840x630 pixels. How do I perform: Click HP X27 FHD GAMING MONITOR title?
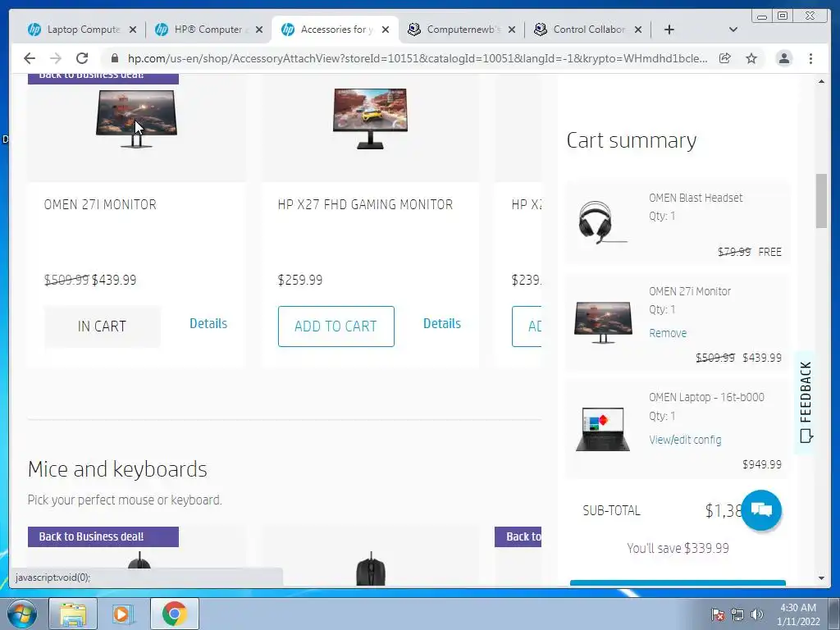[x=365, y=204]
